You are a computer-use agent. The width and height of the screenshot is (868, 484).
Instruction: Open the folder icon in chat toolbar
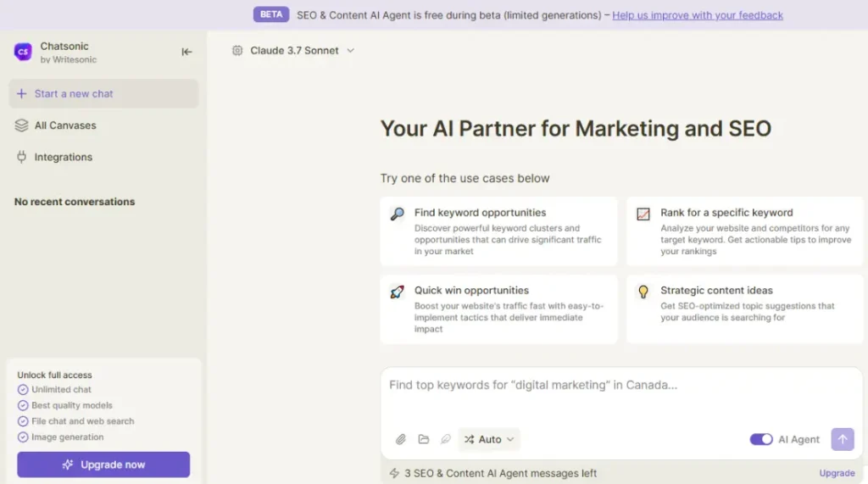coord(424,439)
